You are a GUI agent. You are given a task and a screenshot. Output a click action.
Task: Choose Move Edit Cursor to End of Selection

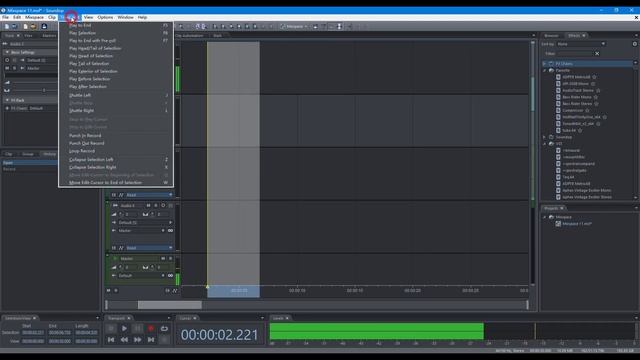116,183
